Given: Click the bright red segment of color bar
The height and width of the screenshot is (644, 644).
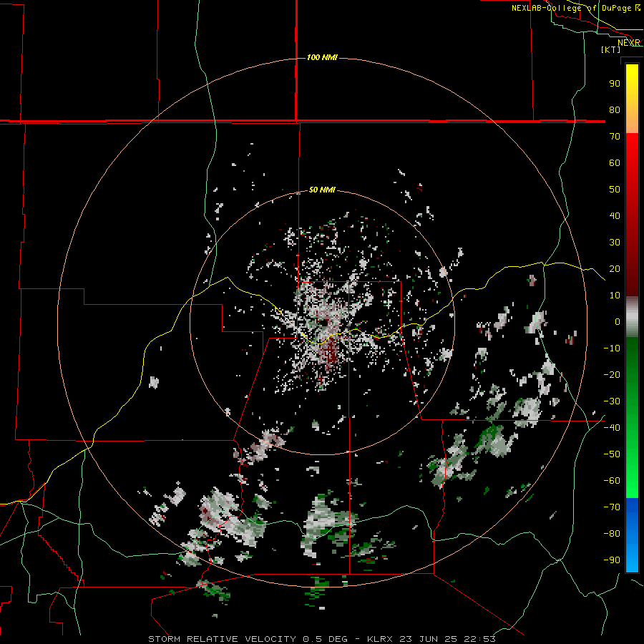Looking at the screenshot, I should pyautogui.click(x=632, y=165).
